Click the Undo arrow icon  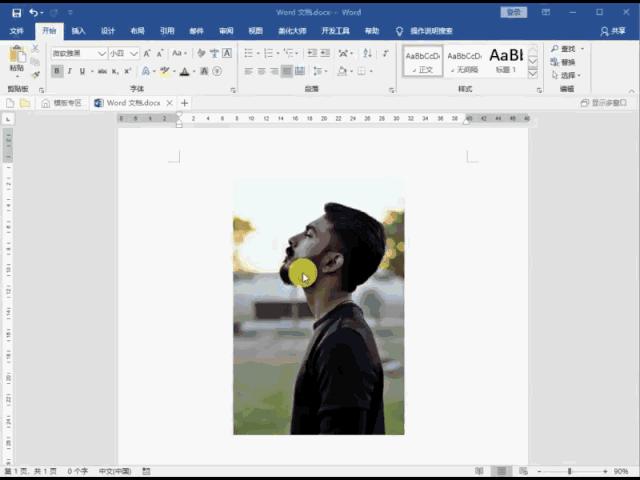pyautogui.click(x=35, y=12)
